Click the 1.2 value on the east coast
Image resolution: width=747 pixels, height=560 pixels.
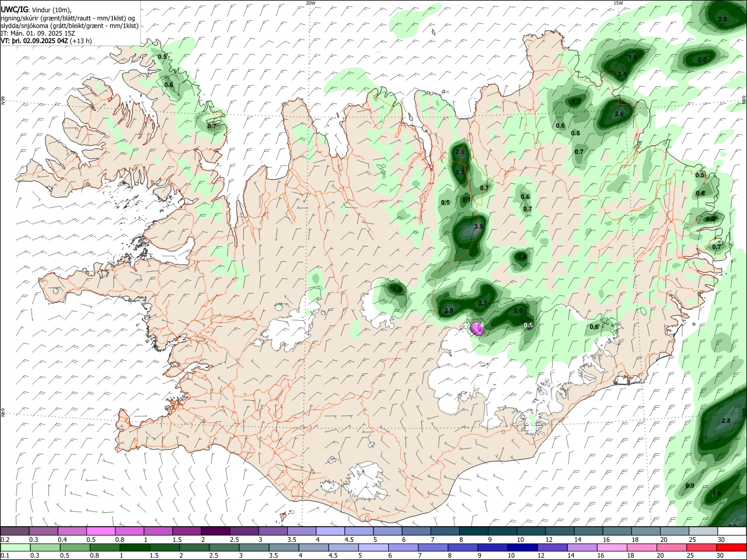(x=710, y=219)
